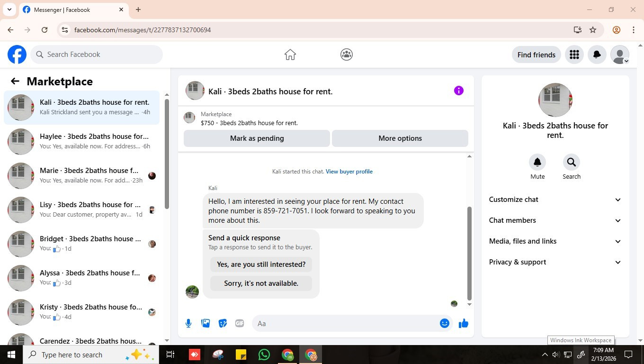Open Kali conversation in the list
The image size is (644, 364).
click(82, 108)
